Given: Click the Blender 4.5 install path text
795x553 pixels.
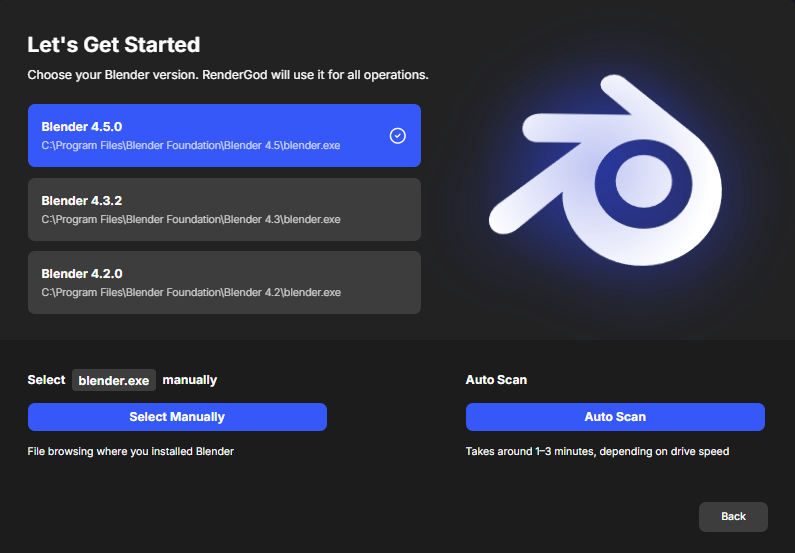Looking at the screenshot, I should click(x=191, y=145).
